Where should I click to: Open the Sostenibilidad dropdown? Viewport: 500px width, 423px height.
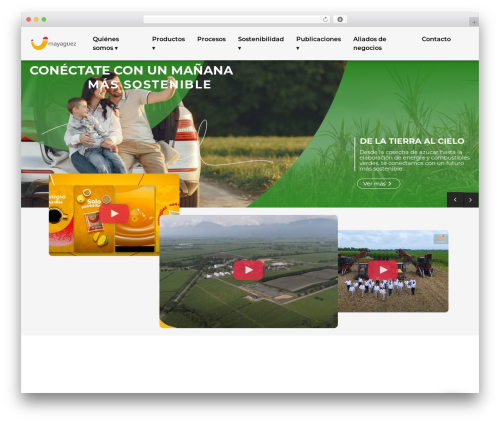tap(261, 43)
